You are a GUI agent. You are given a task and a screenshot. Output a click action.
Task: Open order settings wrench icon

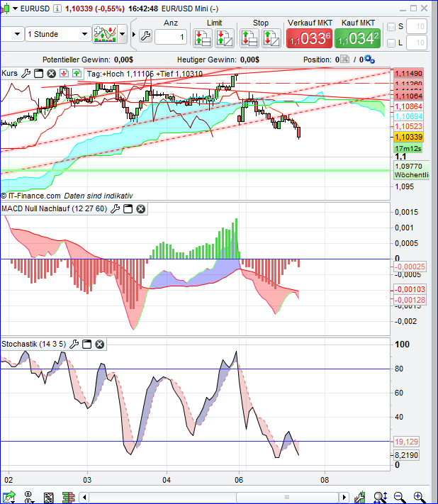pyautogui.click(x=145, y=35)
